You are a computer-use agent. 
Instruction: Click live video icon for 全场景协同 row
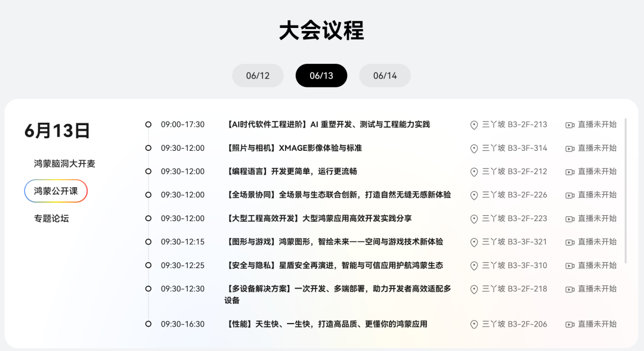tap(569, 195)
